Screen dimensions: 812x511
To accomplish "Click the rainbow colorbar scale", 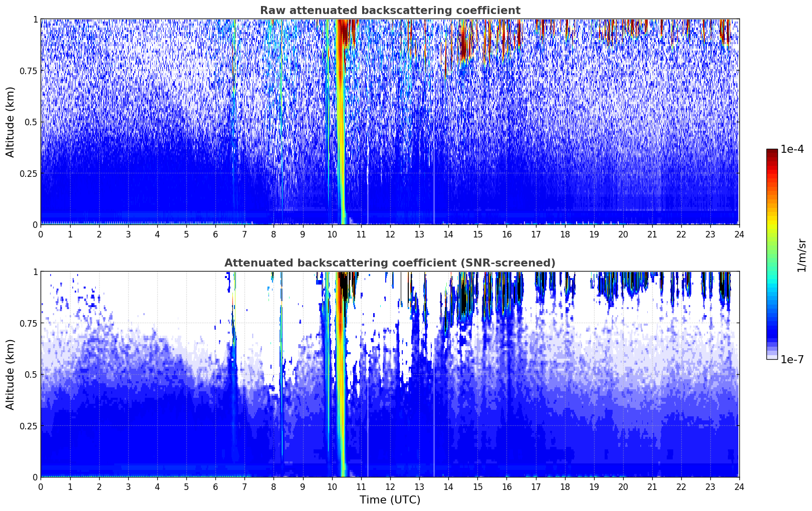I will [x=772, y=254].
